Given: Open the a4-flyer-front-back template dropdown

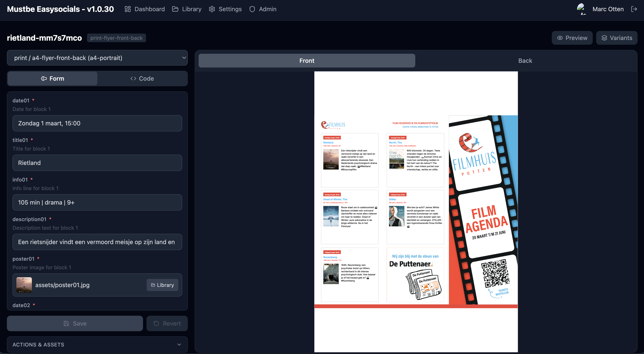Looking at the screenshot, I should 97,58.
